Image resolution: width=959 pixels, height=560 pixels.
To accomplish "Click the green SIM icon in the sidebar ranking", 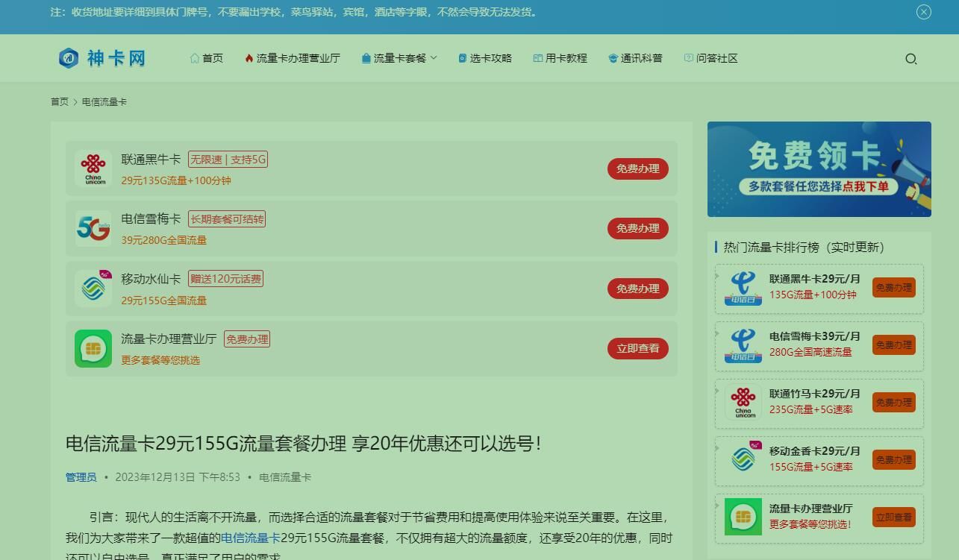I will (743, 517).
